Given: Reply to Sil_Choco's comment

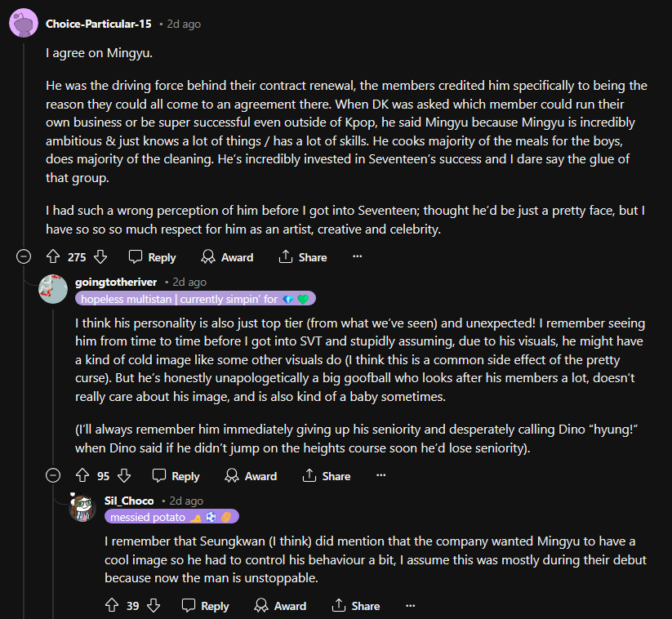Looking at the screenshot, I should click(205, 606).
